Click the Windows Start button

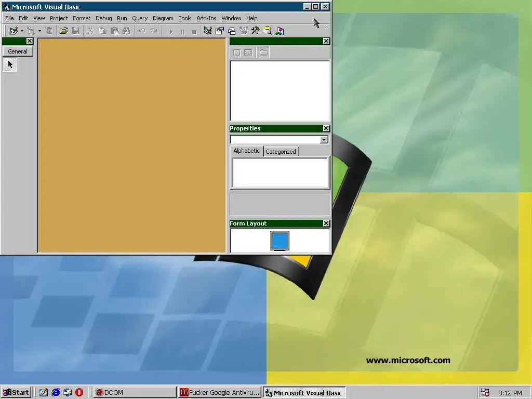[16, 393]
